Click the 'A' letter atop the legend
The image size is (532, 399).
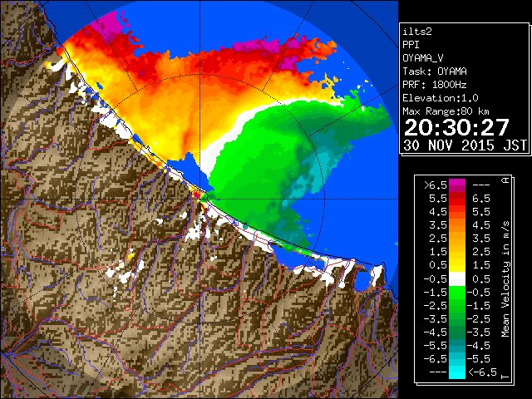pyautogui.click(x=505, y=180)
